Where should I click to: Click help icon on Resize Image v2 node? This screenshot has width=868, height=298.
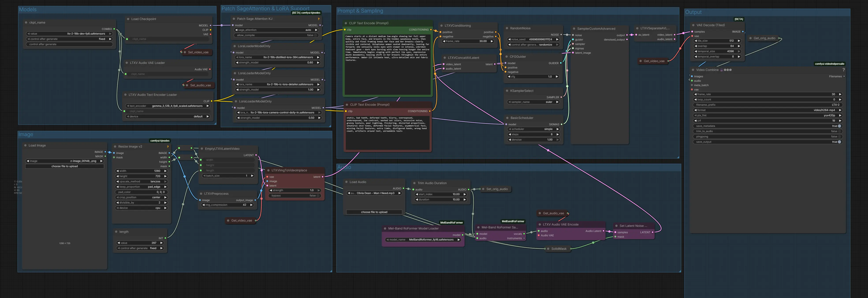tap(168, 146)
